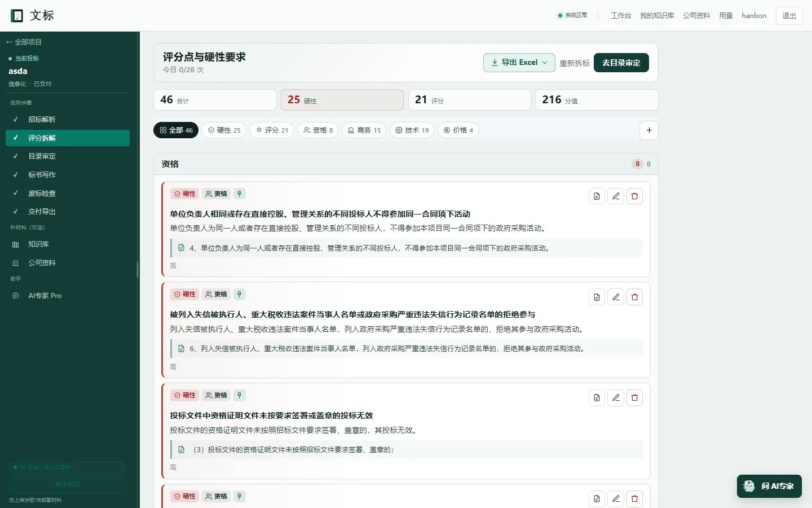Click the green pin icon on 投标文件中资格证明文件 card
Image resolution: width=812 pixels, height=508 pixels.
(x=240, y=395)
